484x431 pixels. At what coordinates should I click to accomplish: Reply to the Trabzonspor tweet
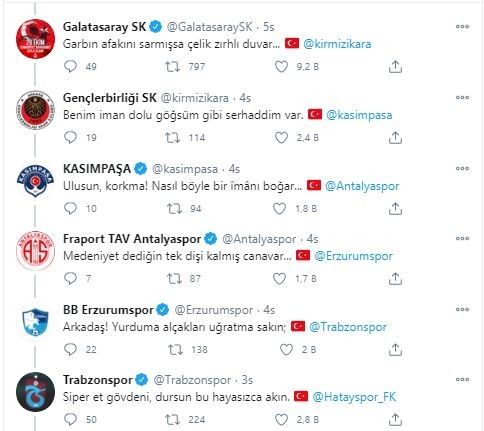pyautogui.click(x=70, y=419)
